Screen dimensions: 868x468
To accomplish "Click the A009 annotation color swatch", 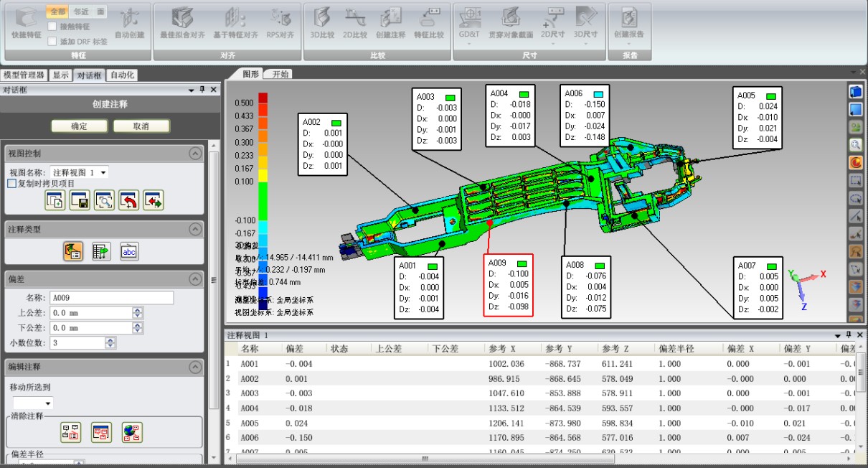I will (522, 263).
